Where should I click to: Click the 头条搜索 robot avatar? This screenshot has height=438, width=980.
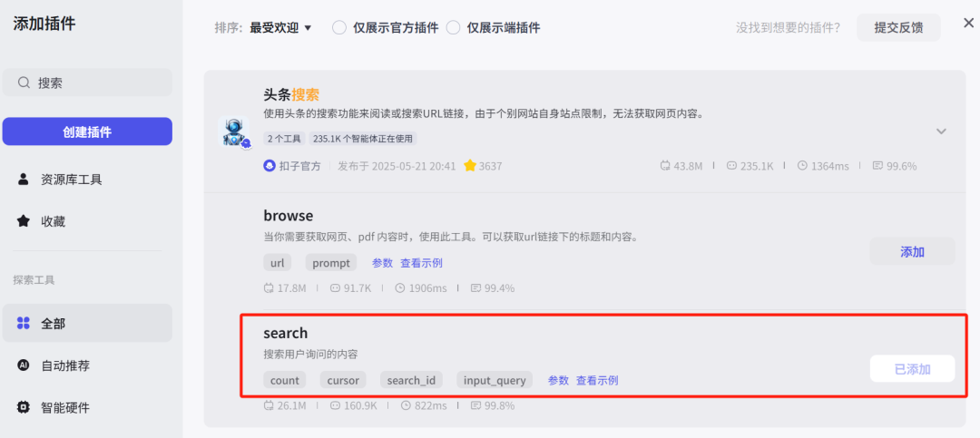point(233,131)
